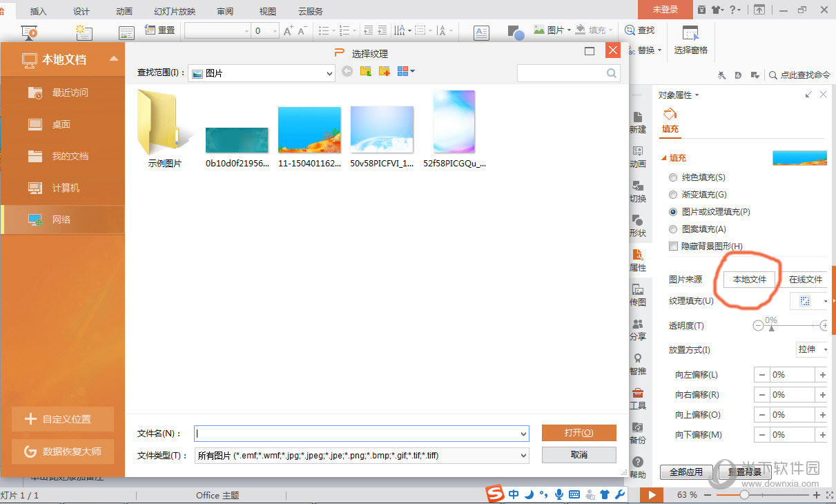
Task: Collapse the 本地文档 sidebar header
Action: [114, 59]
